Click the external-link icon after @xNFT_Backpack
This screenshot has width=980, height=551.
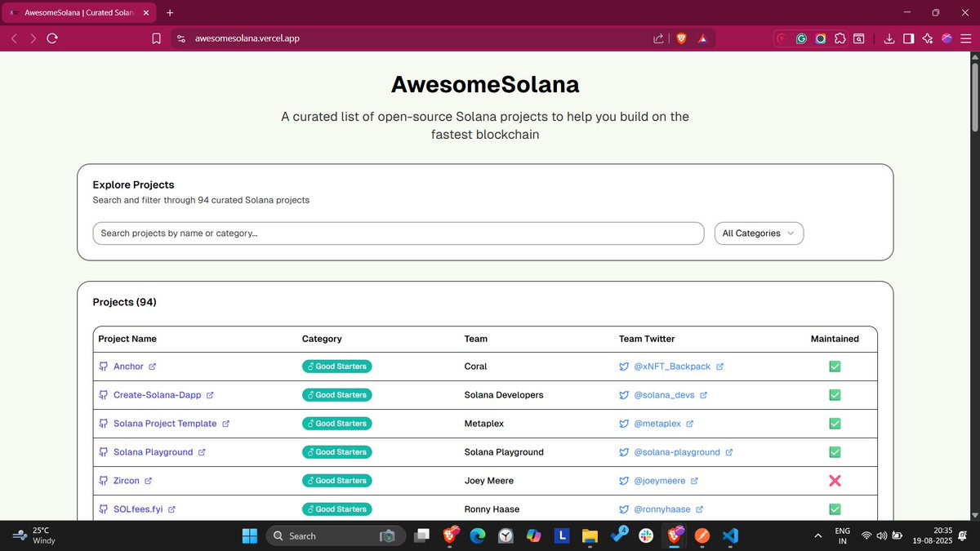coord(719,367)
